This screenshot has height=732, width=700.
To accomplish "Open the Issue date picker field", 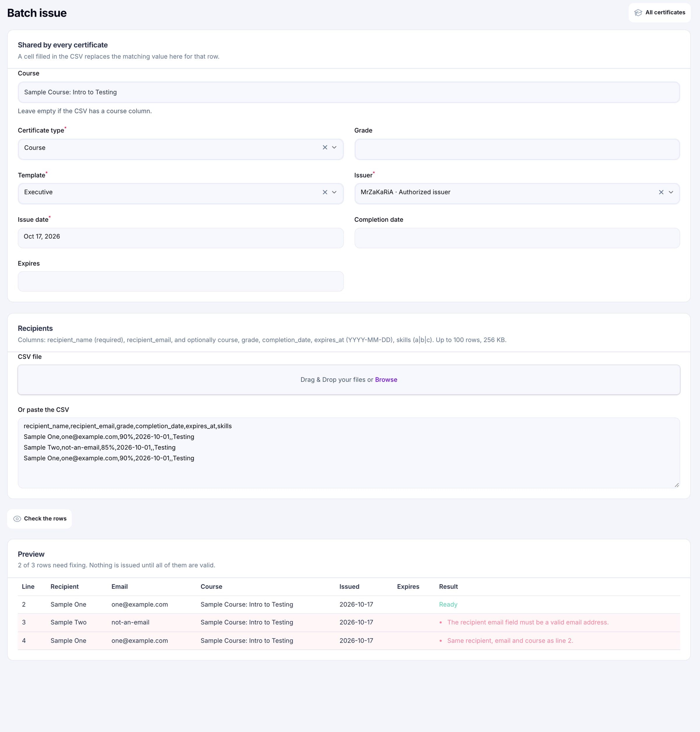I will point(181,238).
